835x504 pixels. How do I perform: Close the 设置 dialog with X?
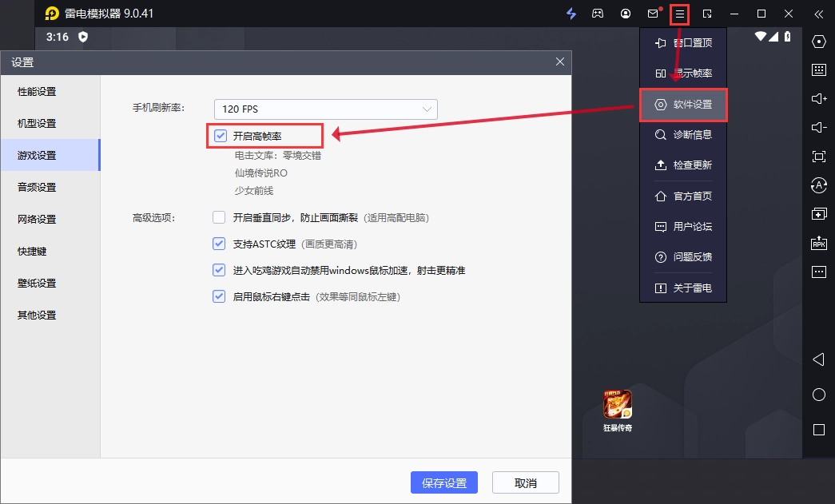click(x=560, y=62)
